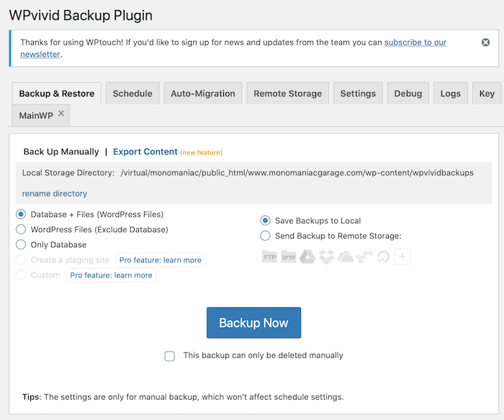Viewport: 504px width, 420px height.
Task: Choose the Google Drive storage icon
Action: (307, 256)
